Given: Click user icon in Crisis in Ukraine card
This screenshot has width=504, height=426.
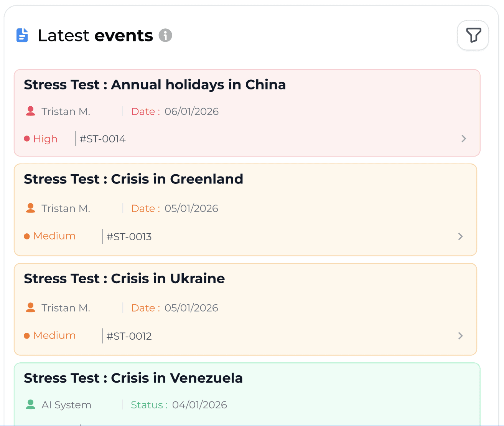Looking at the screenshot, I should tap(31, 307).
